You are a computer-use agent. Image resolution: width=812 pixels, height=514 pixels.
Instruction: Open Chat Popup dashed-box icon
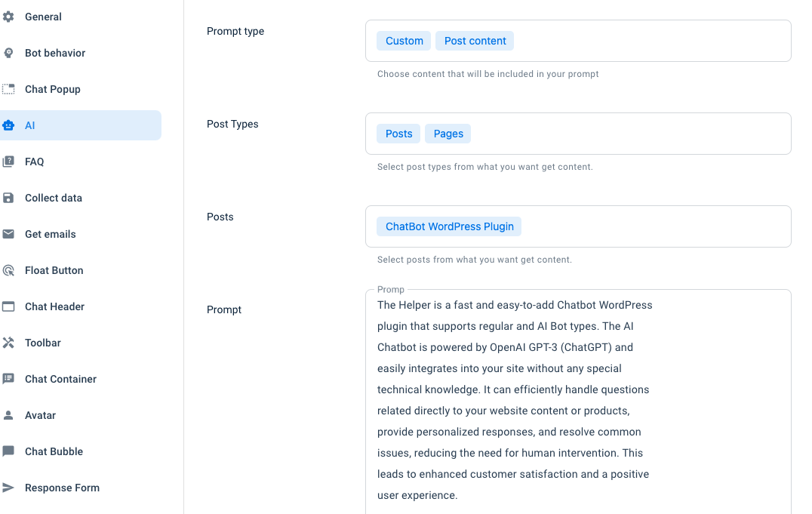(x=8, y=89)
